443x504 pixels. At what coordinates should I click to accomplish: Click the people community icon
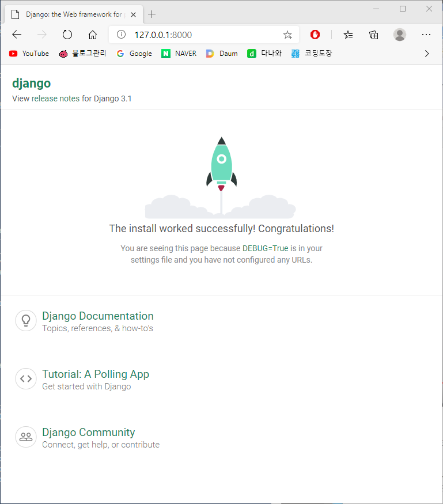[26, 437]
